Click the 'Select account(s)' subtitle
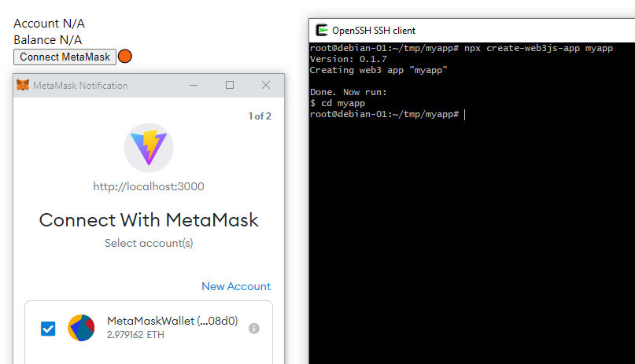635x364 pixels. point(149,243)
